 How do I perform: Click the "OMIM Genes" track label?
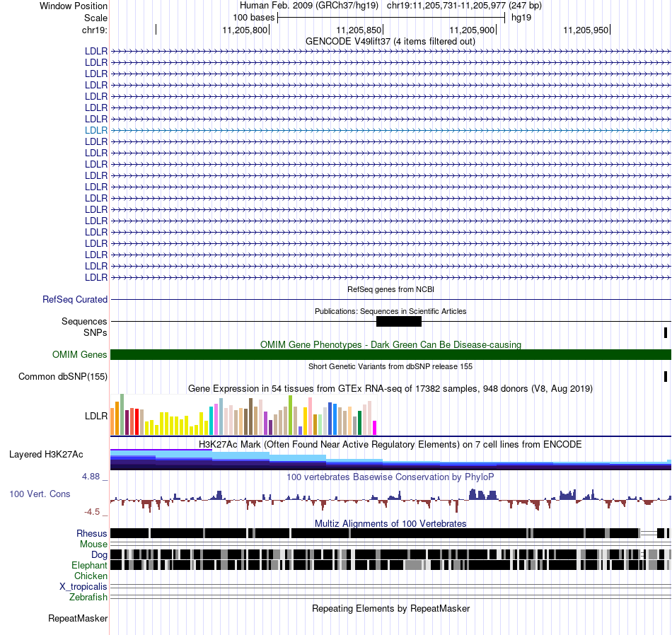pyautogui.click(x=80, y=355)
